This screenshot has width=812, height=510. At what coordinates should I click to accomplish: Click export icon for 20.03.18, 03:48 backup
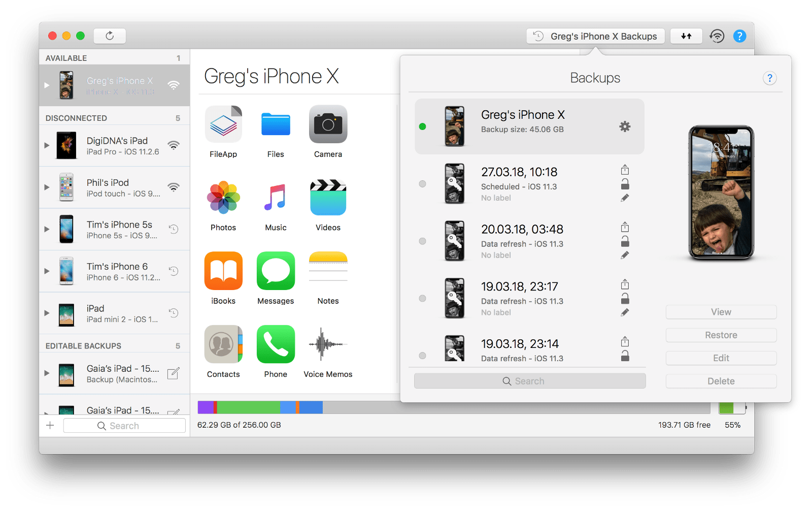(625, 227)
